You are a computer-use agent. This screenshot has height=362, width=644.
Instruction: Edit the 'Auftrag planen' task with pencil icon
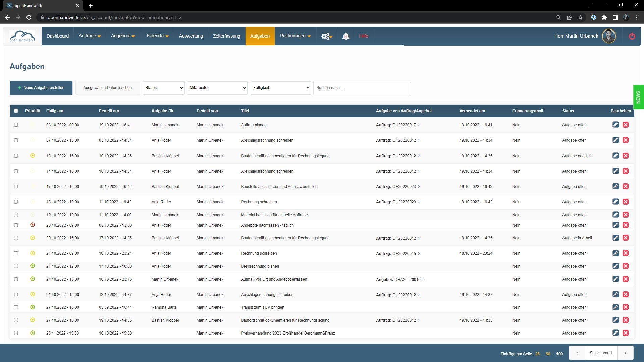tap(615, 125)
